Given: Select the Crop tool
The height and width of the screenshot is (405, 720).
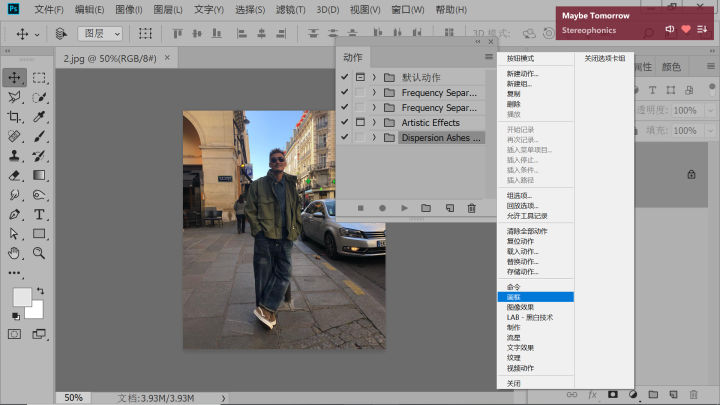Looking at the screenshot, I should click(x=15, y=117).
